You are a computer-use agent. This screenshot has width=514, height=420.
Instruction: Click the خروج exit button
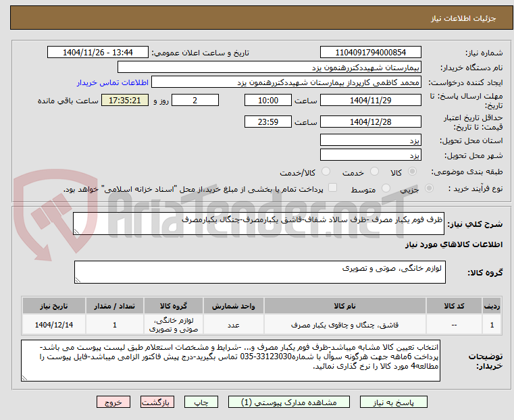pyautogui.click(x=113, y=402)
